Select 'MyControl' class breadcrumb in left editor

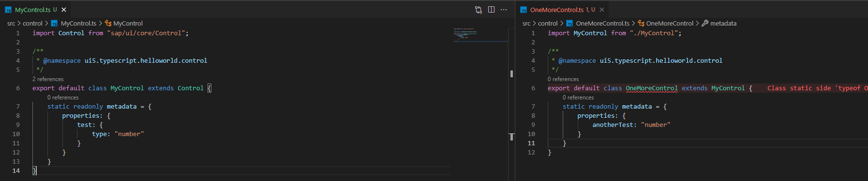128,23
